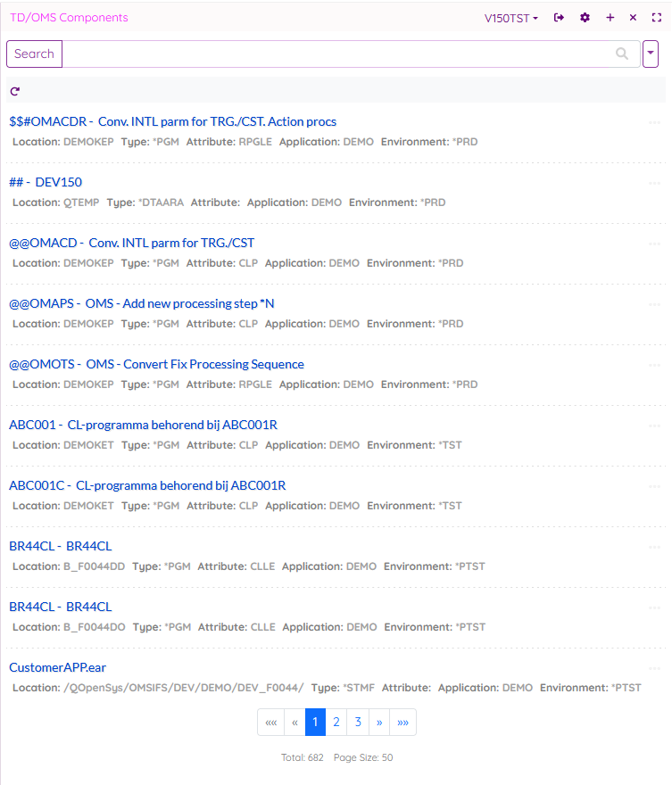
Task: Click the sign-out icon in the header
Action: pyautogui.click(x=560, y=18)
